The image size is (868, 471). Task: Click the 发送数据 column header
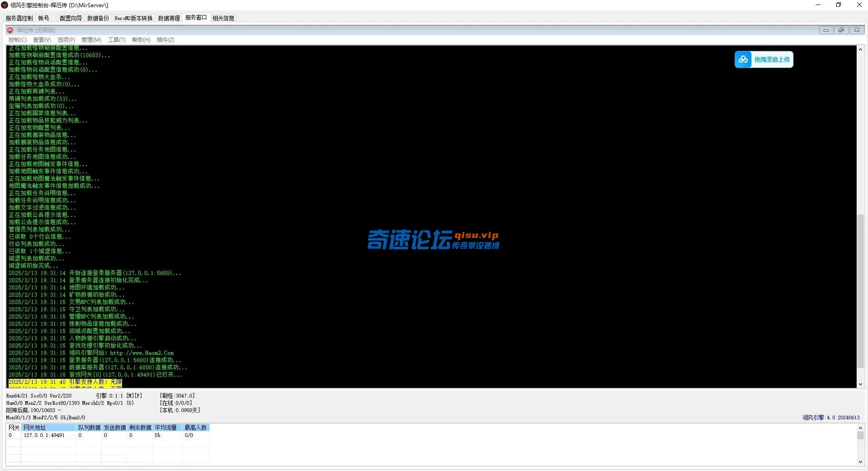click(114, 427)
